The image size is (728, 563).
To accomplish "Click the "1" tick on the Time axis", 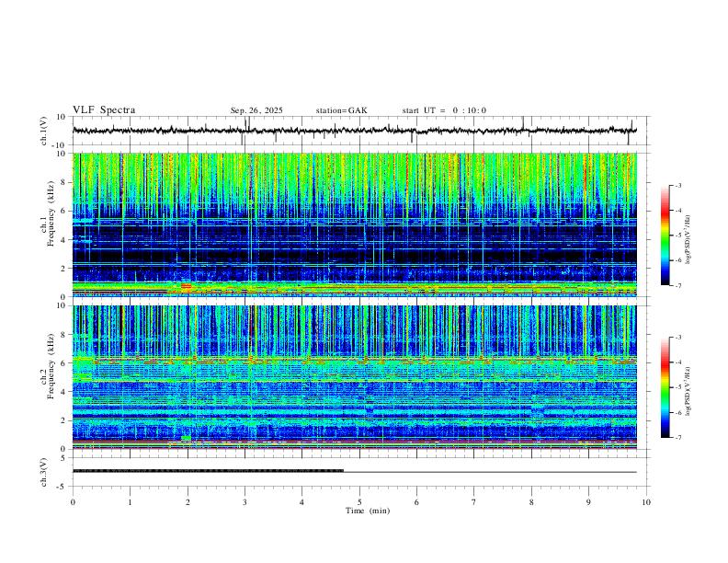I will [x=130, y=502].
